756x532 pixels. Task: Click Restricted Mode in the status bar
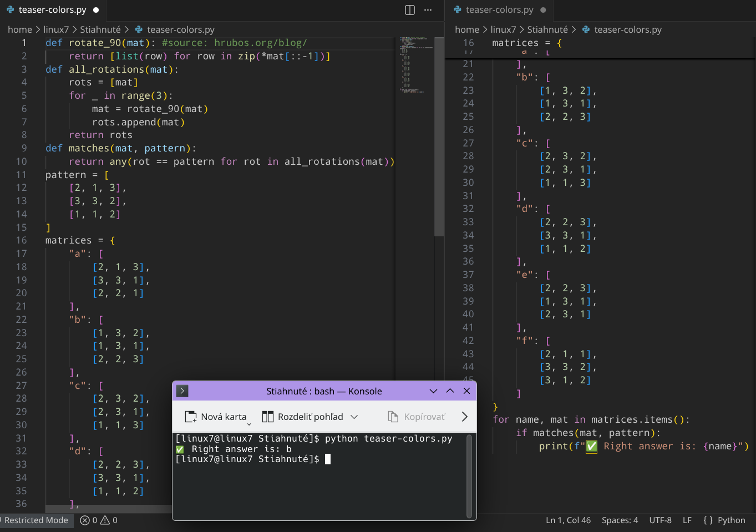(x=36, y=520)
